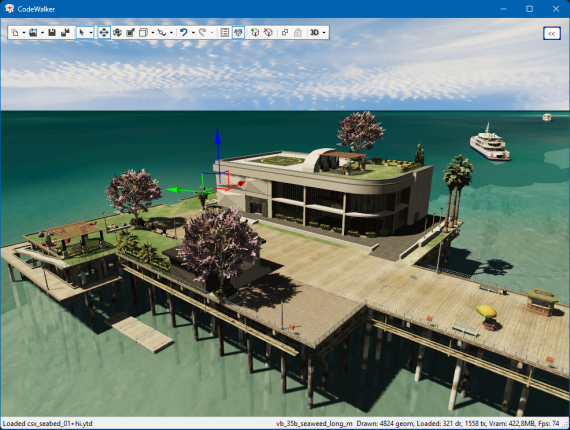Click the add entity green-plus cube icon
The width and height of the screenshot is (570, 430).
point(255,33)
